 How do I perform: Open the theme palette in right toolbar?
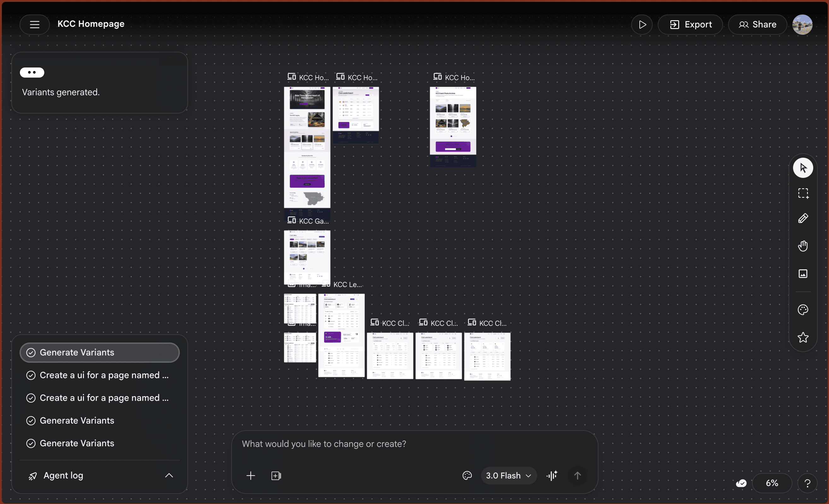[803, 309]
